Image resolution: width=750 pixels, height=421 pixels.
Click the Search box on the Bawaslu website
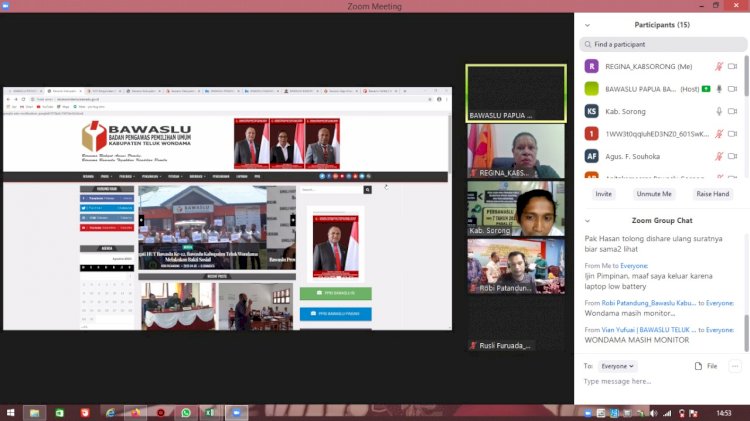(x=332, y=190)
